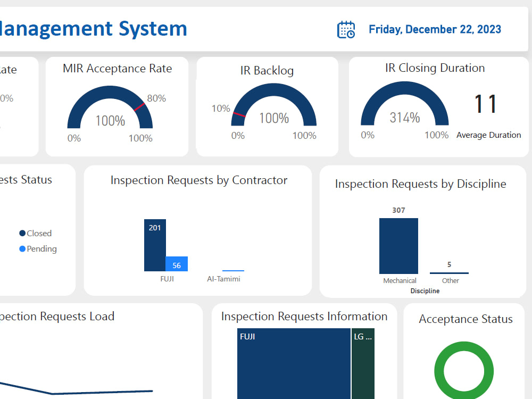Highlight the Mechanical discipline bar
The width and height of the screenshot is (532, 399).
pos(398,246)
